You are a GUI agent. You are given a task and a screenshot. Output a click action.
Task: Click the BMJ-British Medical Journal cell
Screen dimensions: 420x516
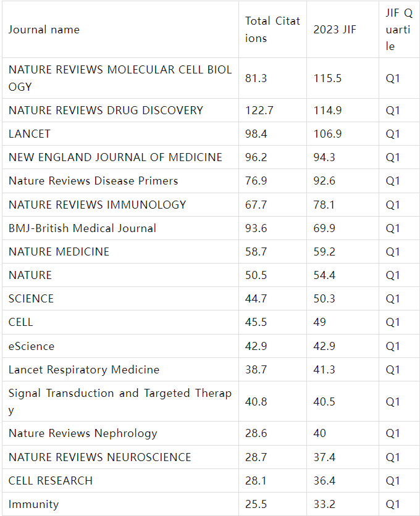click(82, 228)
